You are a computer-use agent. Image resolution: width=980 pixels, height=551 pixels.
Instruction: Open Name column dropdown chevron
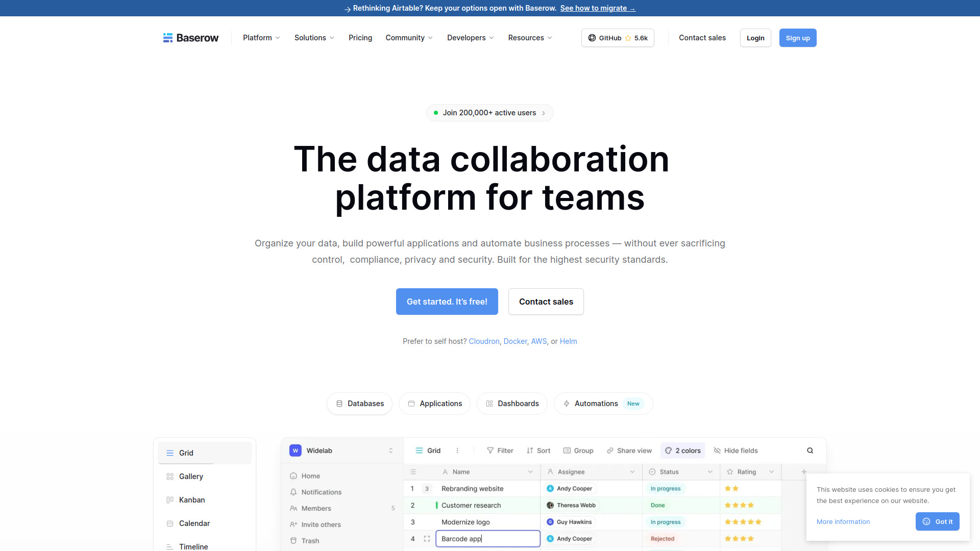[x=530, y=472]
